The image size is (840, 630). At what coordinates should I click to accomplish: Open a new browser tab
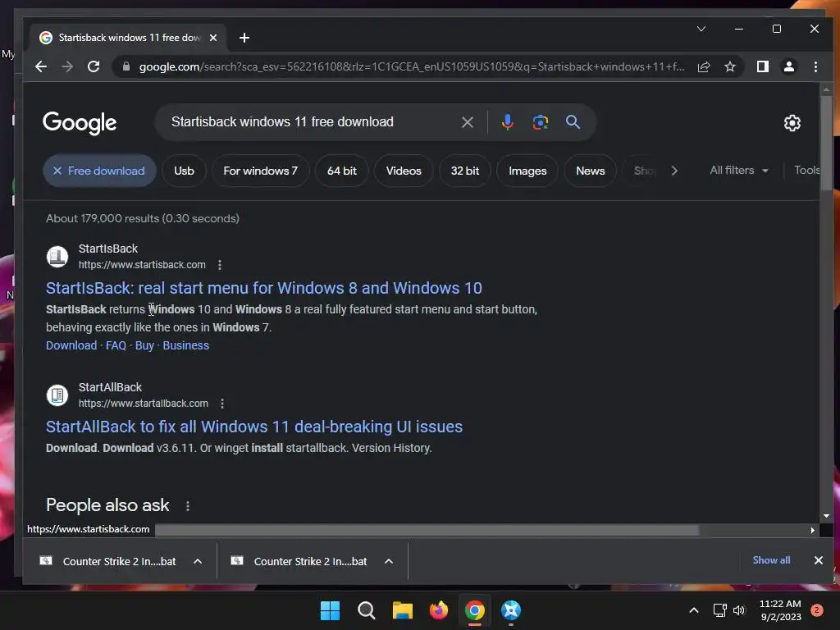244,38
